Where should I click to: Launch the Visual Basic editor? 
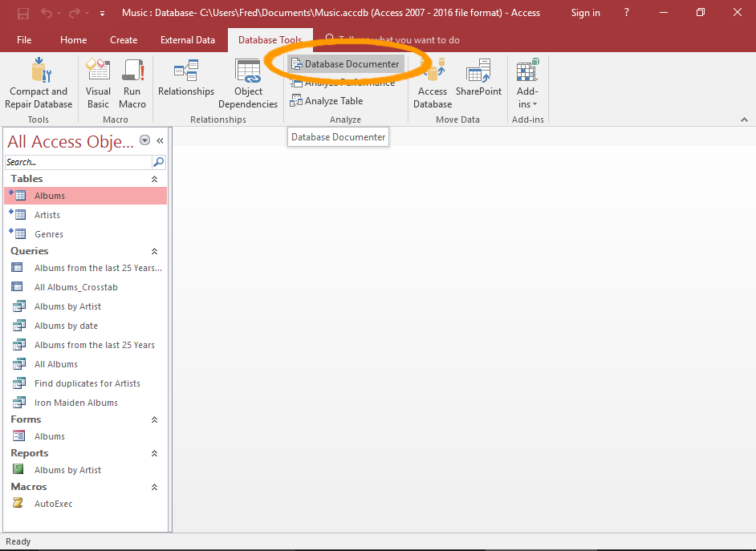click(97, 83)
